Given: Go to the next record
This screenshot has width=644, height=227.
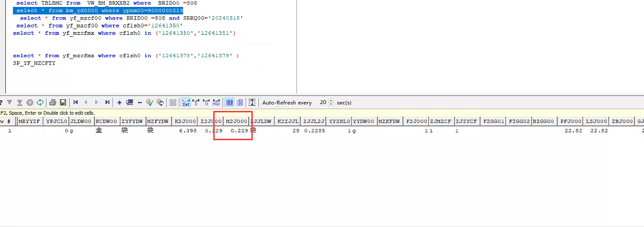Looking at the screenshot, I should (x=97, y=102).
